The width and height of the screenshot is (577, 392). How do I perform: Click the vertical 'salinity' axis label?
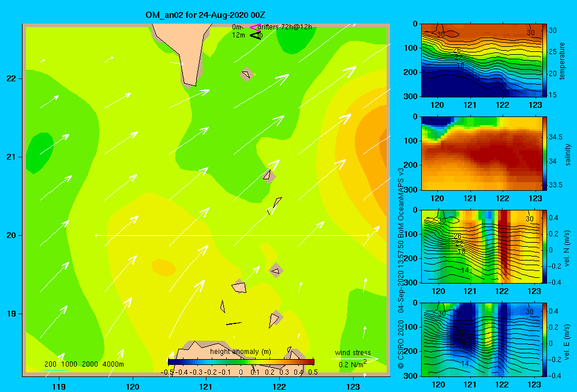[568, 154]
